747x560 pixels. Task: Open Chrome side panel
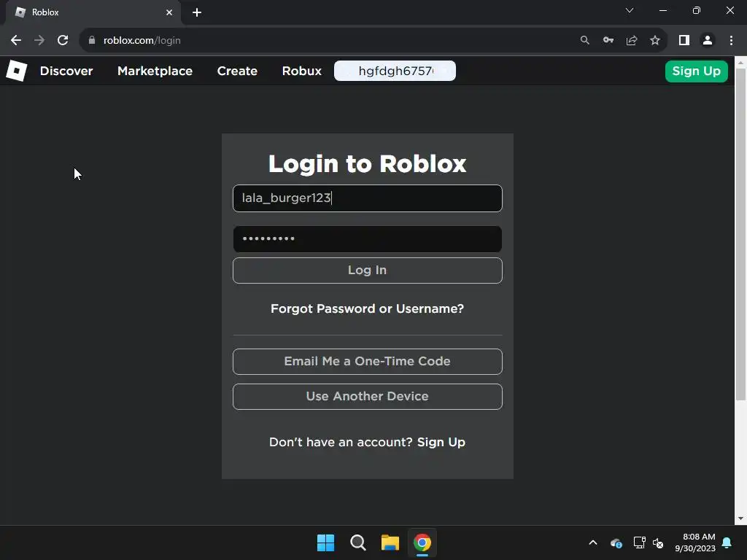coord(684,41)
